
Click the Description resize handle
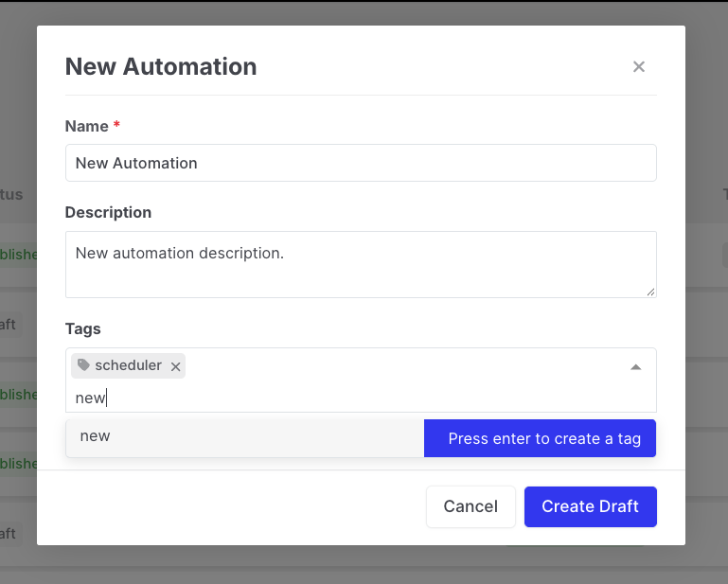(x=651, y=292)
